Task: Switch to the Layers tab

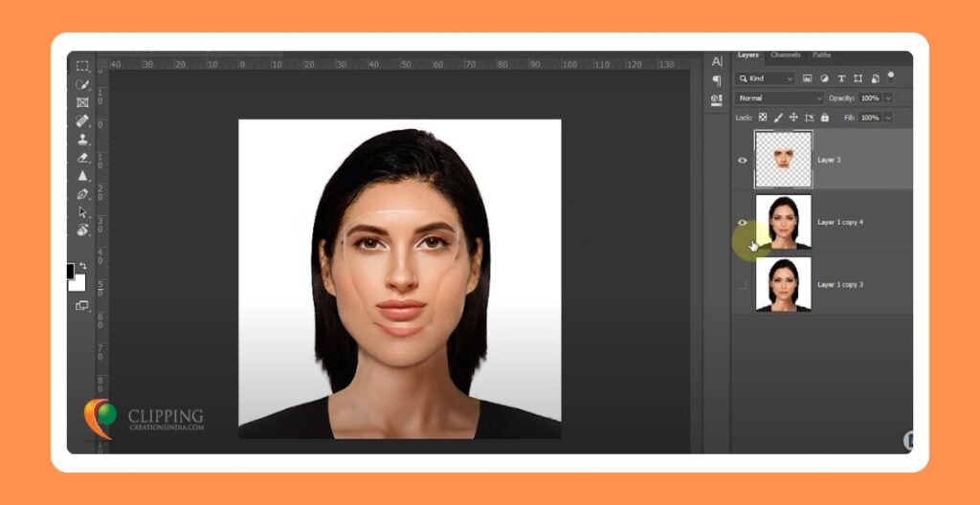Action: tap(747, 55)
